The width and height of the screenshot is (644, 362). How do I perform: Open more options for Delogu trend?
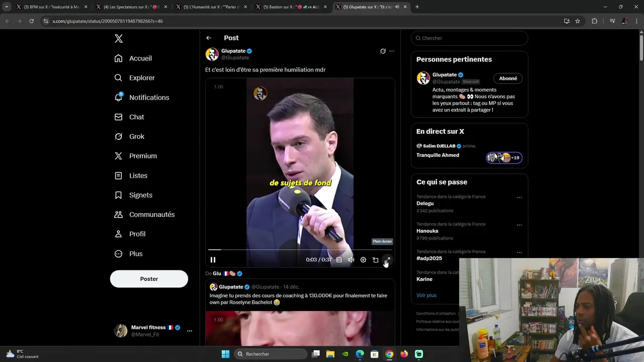(x=519, y=198)
